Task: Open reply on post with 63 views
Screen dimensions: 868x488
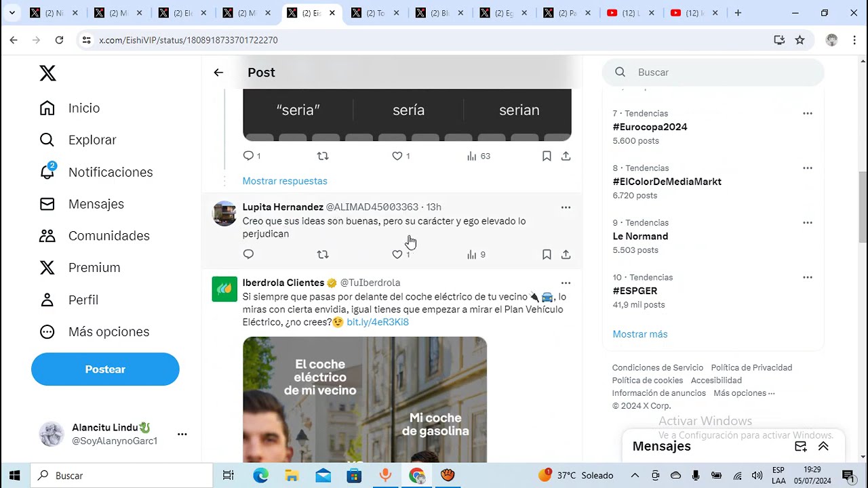Action: 248,156
